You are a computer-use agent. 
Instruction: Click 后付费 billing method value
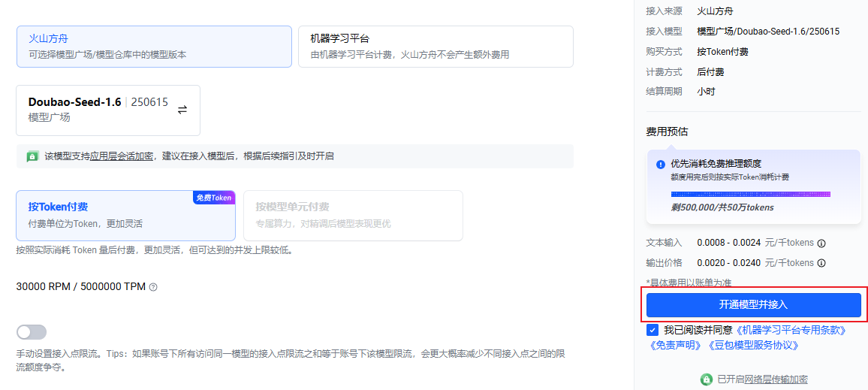pos(711,72)
